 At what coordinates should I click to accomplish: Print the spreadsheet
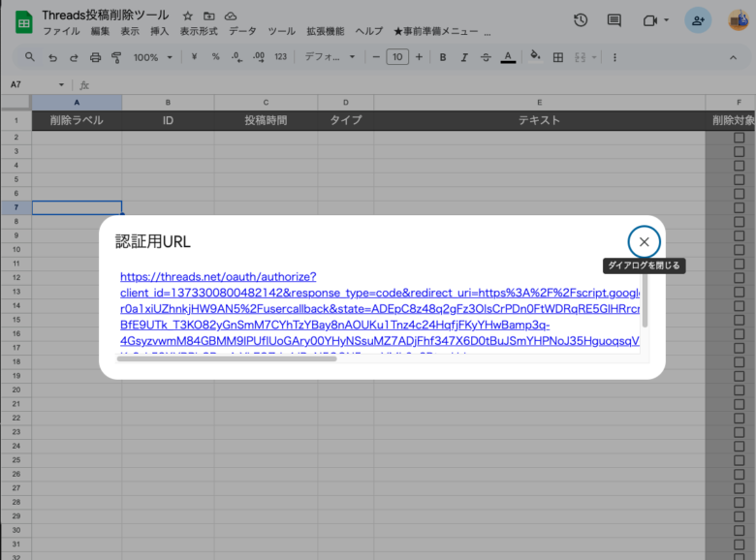point(95,57)
